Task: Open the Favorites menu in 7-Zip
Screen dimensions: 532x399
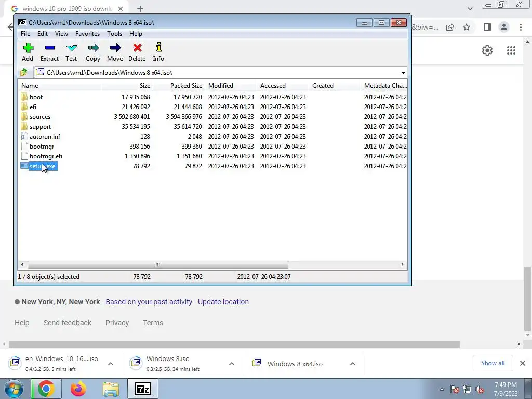Action: pos(87,34)
